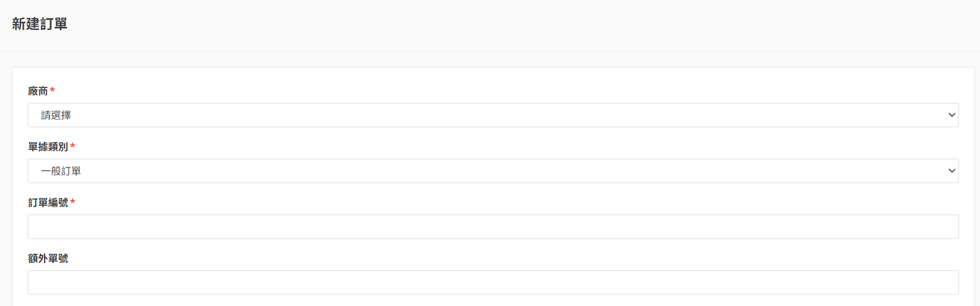
Task: Click the chevron arrow of 單據類別 select
Action: click(952, 171)
